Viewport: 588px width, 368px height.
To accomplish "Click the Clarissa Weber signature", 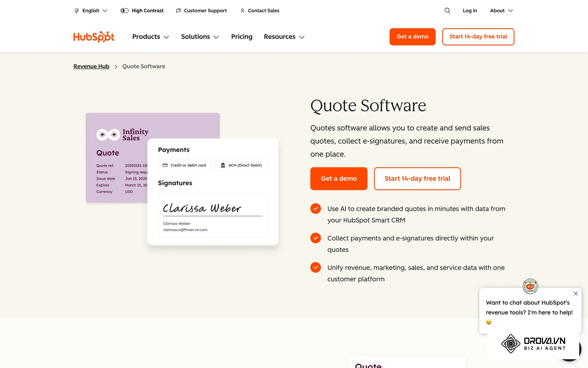I will (202, 208).
